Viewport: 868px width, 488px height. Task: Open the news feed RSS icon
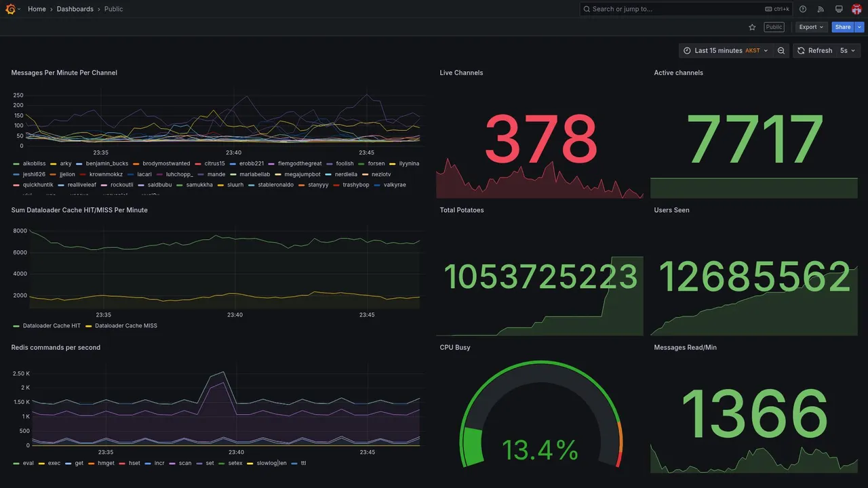(821, 9)
